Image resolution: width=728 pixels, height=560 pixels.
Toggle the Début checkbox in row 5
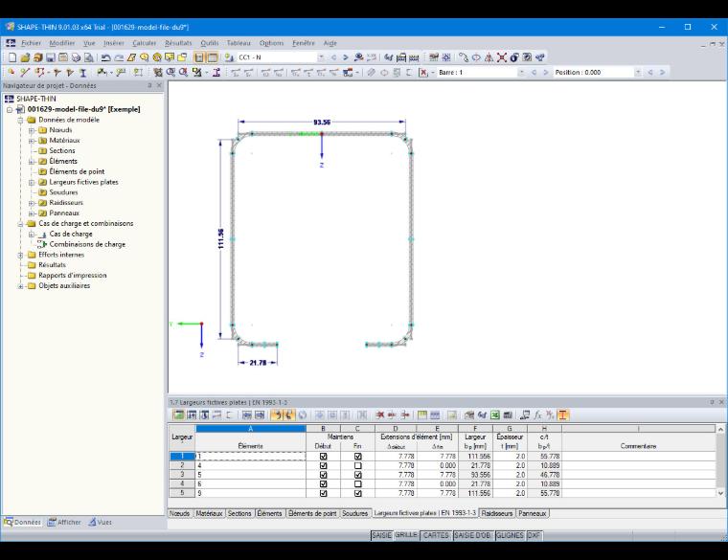323,493
